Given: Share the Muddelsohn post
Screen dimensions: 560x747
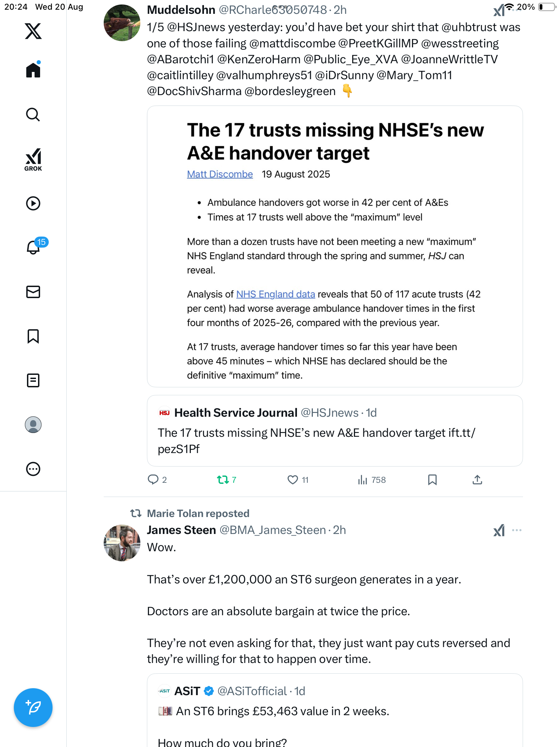Looking at the screenshot, I should click(x=477, y=480).
